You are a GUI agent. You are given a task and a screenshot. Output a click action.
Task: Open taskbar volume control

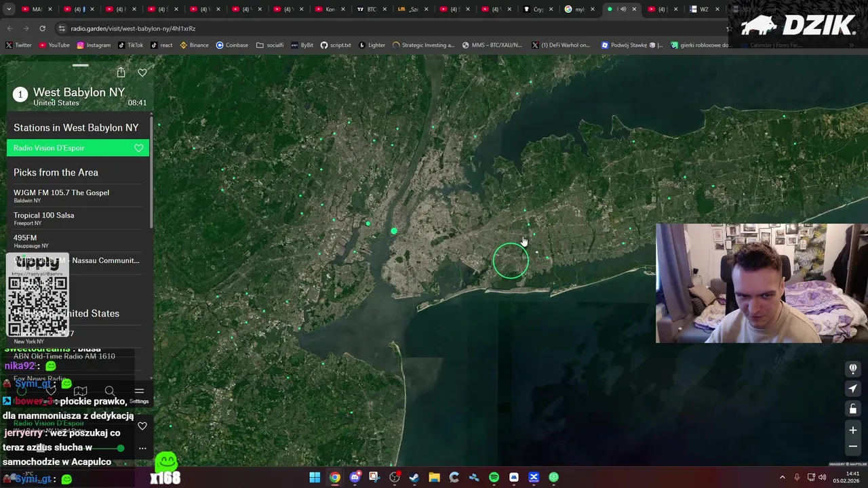pos(823,477)
